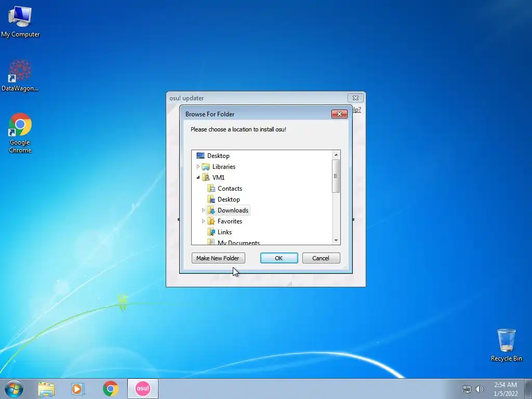This screenshot has width=532, height=399.
Task: Click the Browse For Folder resize grip
Action: (345, 267)
